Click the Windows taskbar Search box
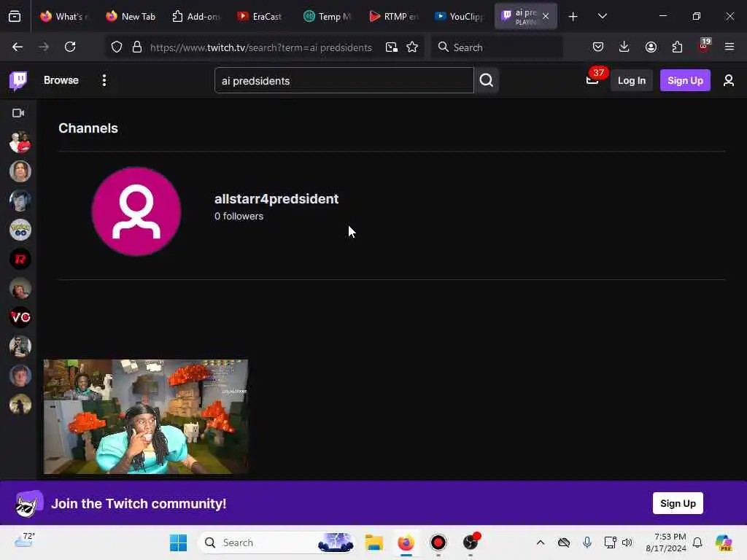 pos(277,542)
